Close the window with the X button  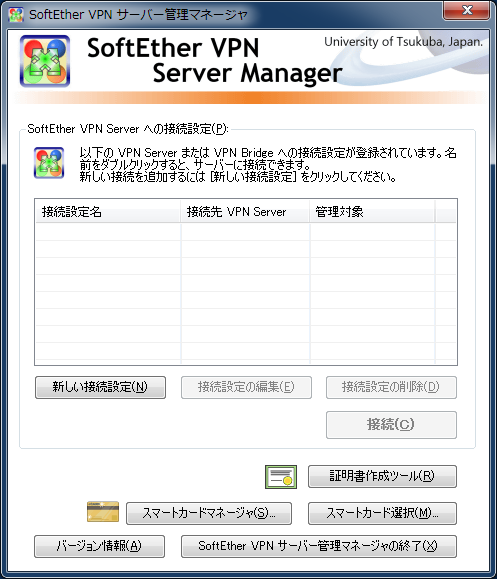coord(467,10)
